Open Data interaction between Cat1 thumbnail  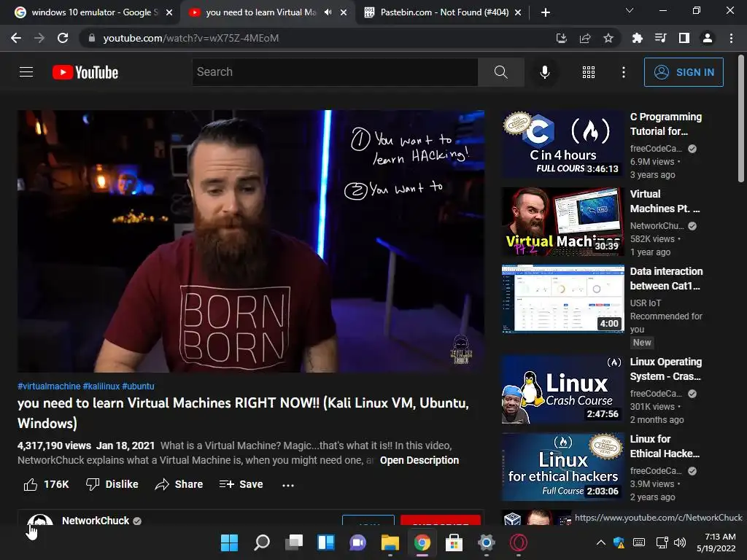[562, 299]
